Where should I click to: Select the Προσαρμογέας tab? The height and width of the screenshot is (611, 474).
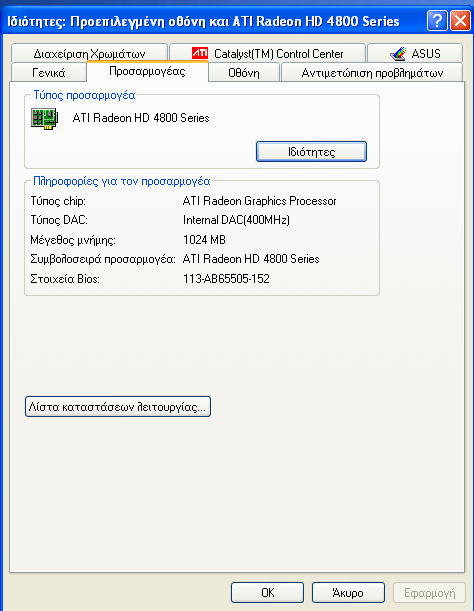pos(147,71)
